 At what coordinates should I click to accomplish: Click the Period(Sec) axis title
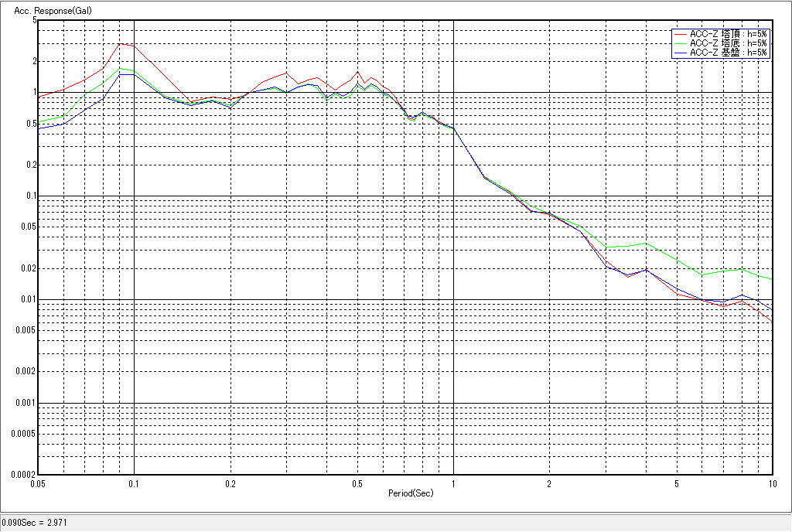(x=410, y=493)
